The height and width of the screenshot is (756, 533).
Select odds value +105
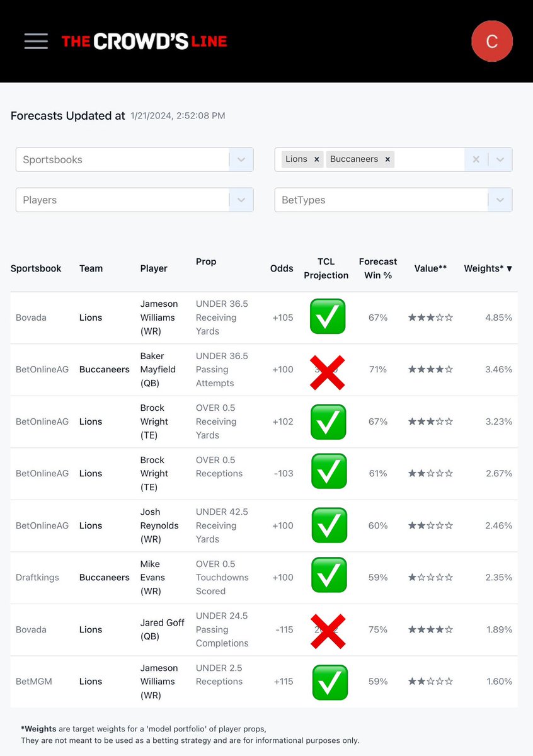tap(283, 318)
